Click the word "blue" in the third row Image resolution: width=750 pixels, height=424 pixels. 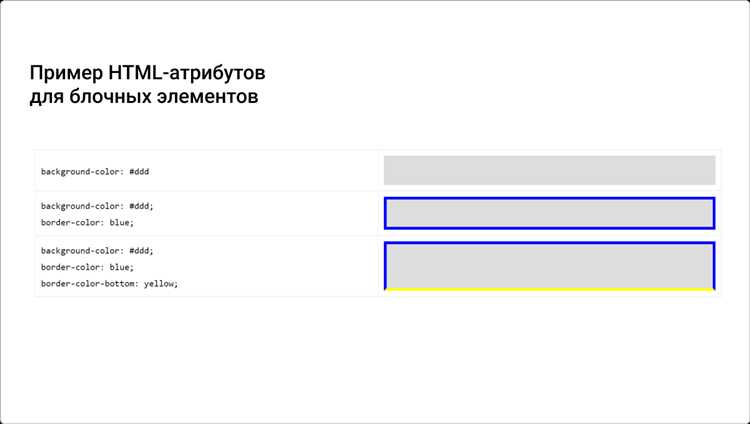[x=121, y=267]
